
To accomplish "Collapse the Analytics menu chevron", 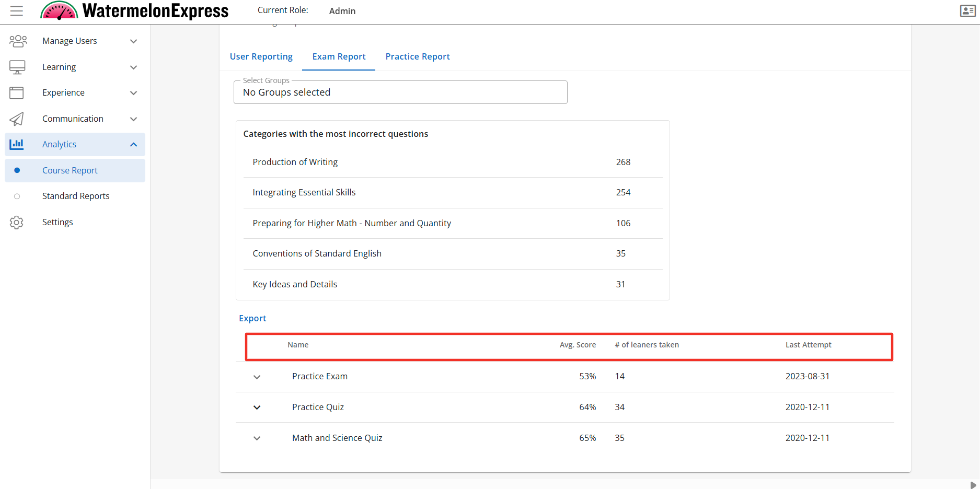I will (x=134, y=145).
